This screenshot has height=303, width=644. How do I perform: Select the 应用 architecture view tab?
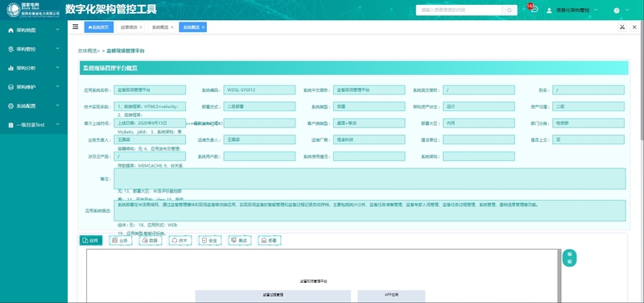pyautogui.click(x=91, y=240)
